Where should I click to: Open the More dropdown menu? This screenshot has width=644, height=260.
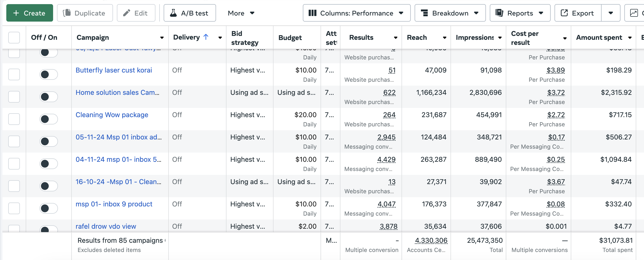(241, 13)
